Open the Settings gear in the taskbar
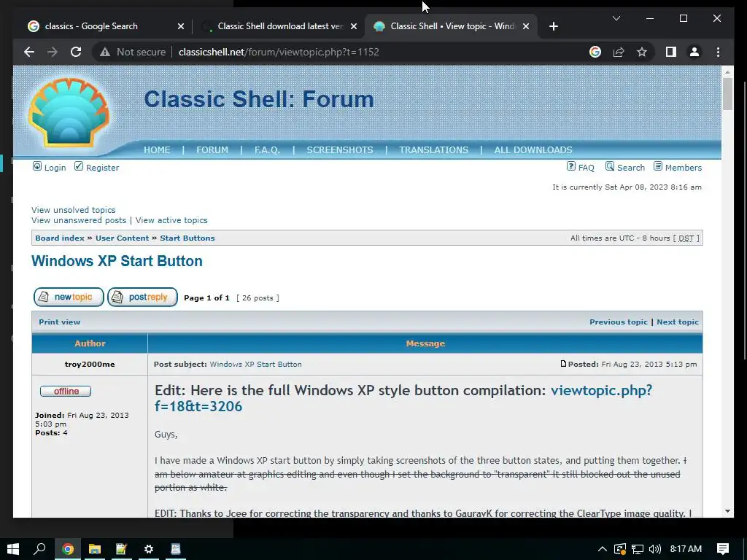 (x=149, y=549)
